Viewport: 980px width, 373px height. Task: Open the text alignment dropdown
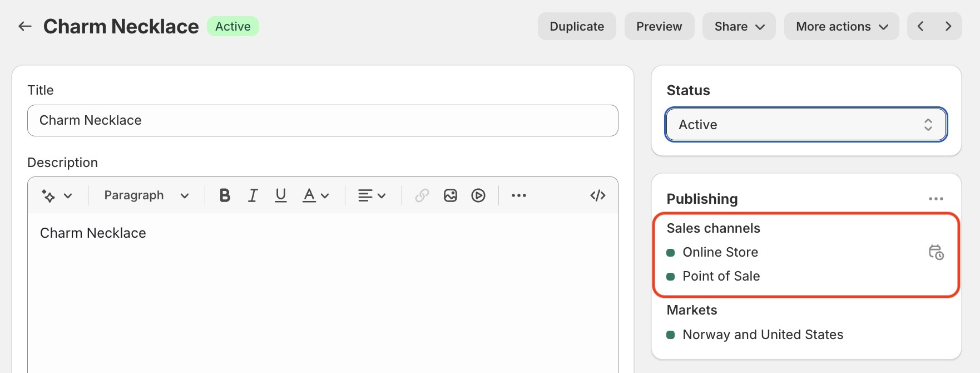(x=372, y=195)
